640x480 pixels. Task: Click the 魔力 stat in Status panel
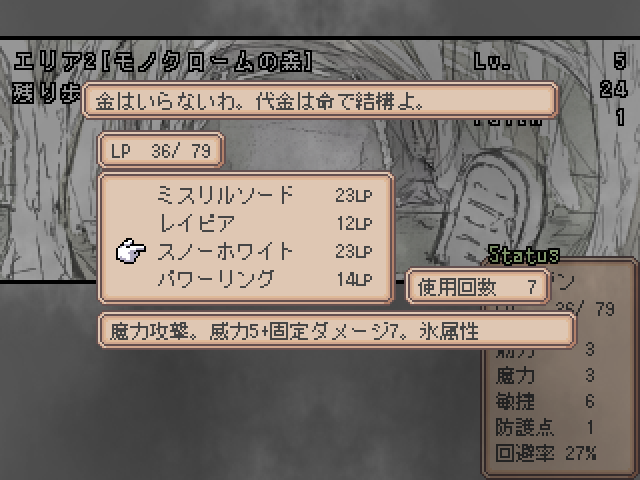(x=545, y=376)
